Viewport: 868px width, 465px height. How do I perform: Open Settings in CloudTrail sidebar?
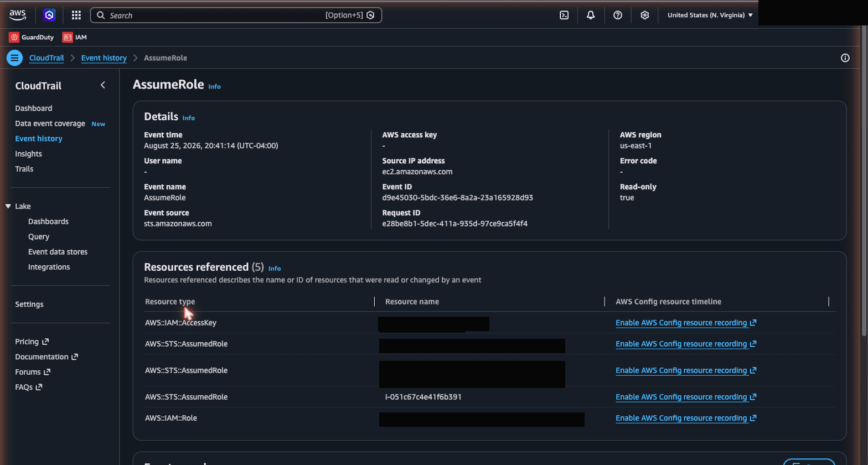tap(29, 304)
